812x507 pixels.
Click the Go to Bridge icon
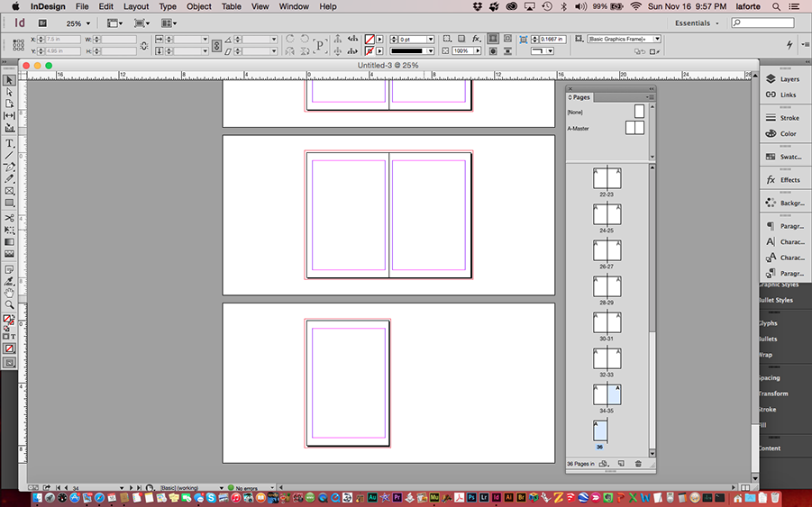[43, 23]
